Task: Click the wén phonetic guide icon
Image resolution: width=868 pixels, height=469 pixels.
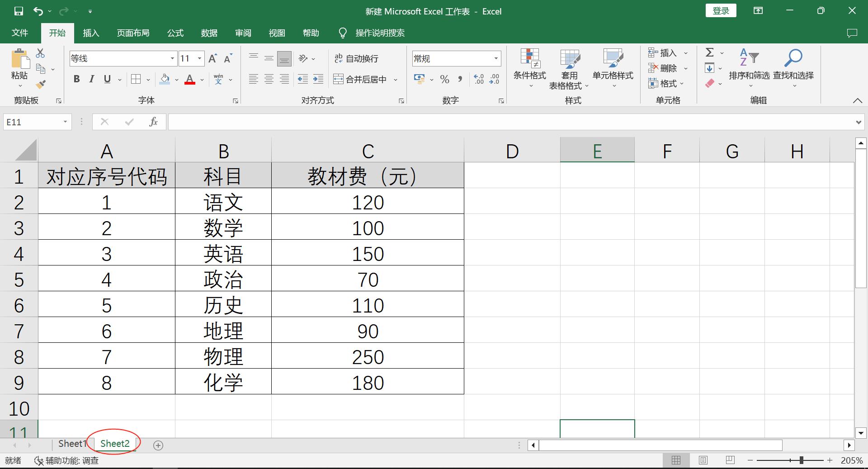Action: 218,79
